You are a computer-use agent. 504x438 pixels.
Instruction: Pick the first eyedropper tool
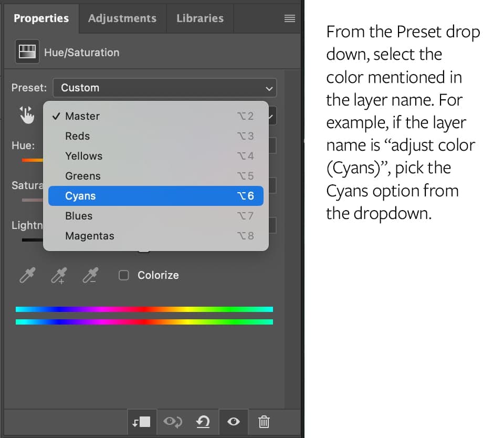click(x=27, y=275)
